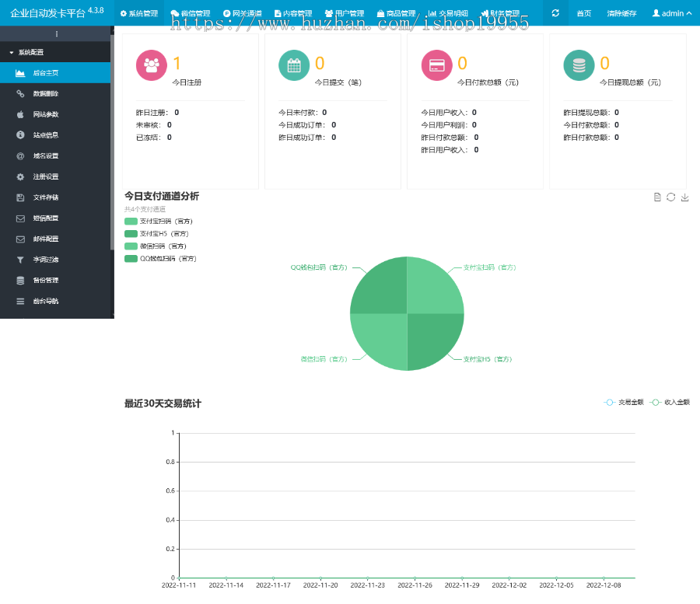Go to 首页 link in top bar
Screen dimensions: 700x604
pos(583,13)
